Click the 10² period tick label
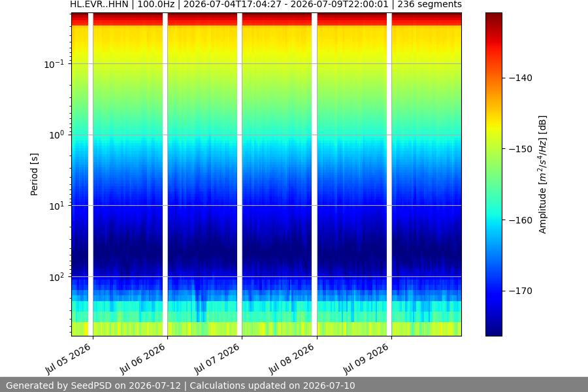 (57, 277)
